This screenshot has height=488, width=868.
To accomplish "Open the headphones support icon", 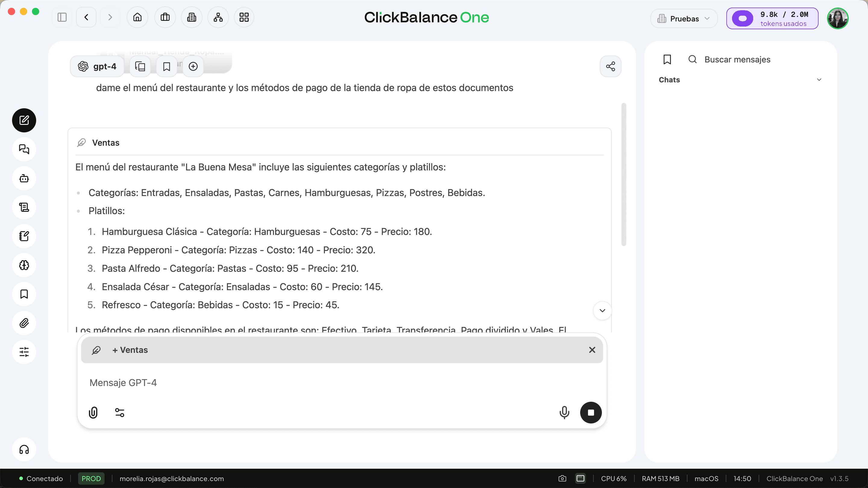I will click(24, 450).
